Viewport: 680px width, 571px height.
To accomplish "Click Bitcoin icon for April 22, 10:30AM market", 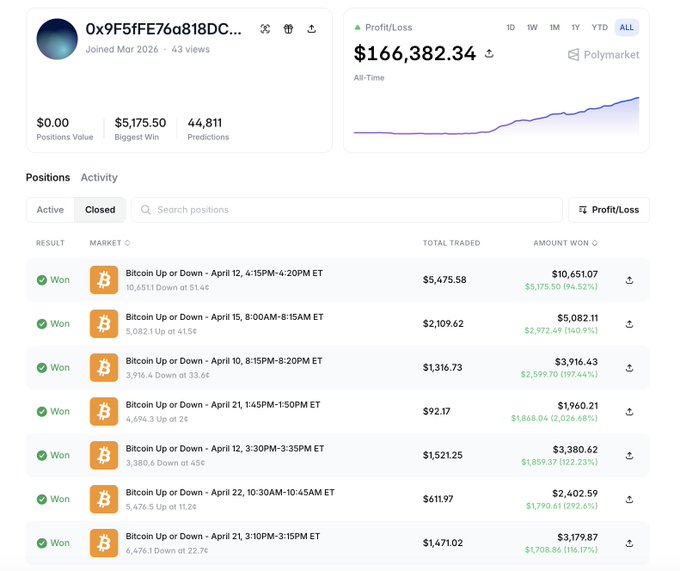I will click(104, 499).
